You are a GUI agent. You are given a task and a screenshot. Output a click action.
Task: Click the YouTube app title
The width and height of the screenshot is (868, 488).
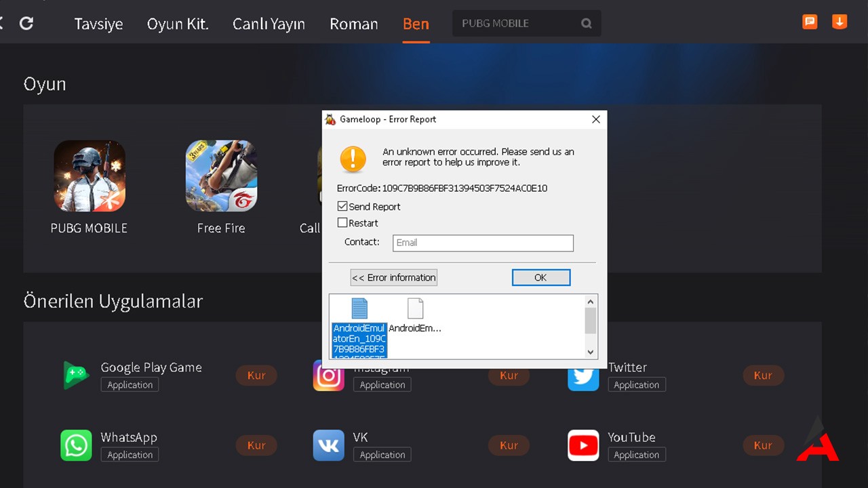[631, 437]
